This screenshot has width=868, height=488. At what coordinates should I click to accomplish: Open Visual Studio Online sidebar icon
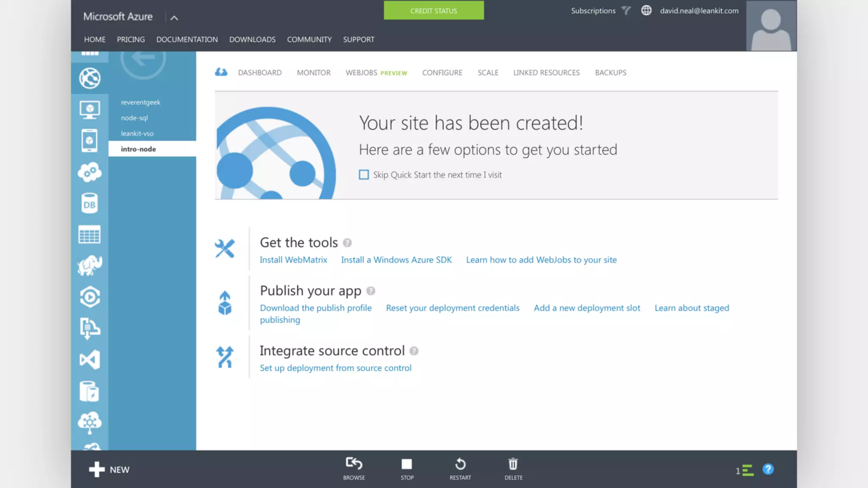coord(89,360)
